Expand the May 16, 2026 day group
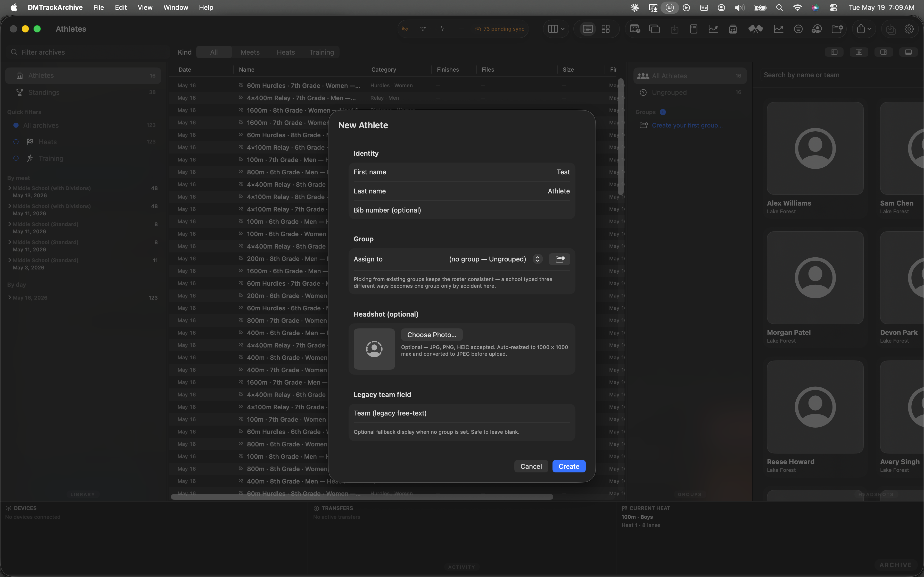The width and height of the screenshot is (924, 577). tap(10, 298)
